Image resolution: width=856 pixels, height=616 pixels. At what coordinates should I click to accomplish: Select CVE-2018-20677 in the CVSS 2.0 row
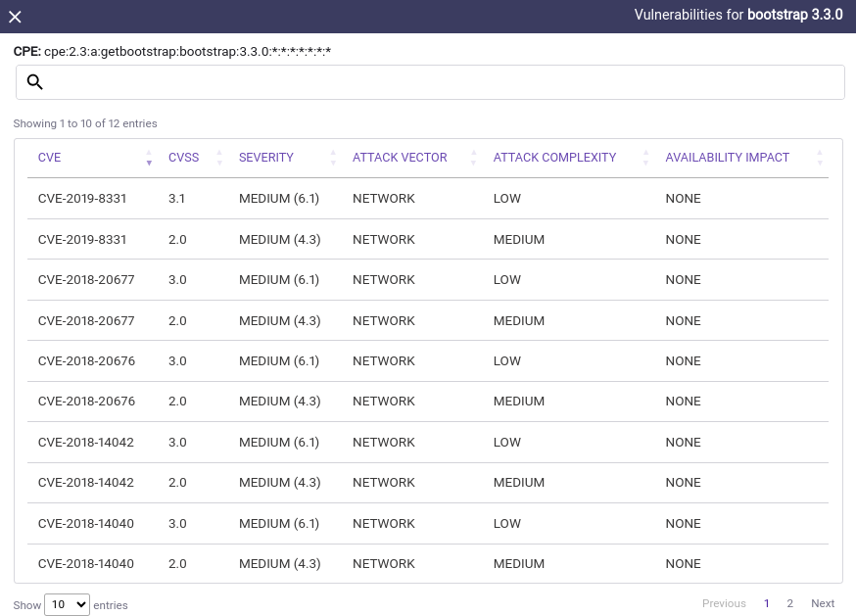click(86, 320)
